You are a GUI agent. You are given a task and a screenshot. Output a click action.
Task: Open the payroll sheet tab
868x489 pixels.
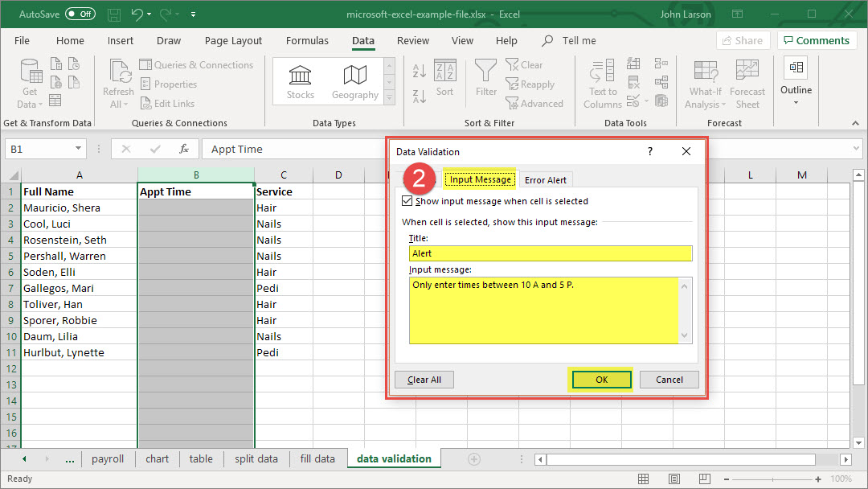pyautogui.click(x=108, y=458)
